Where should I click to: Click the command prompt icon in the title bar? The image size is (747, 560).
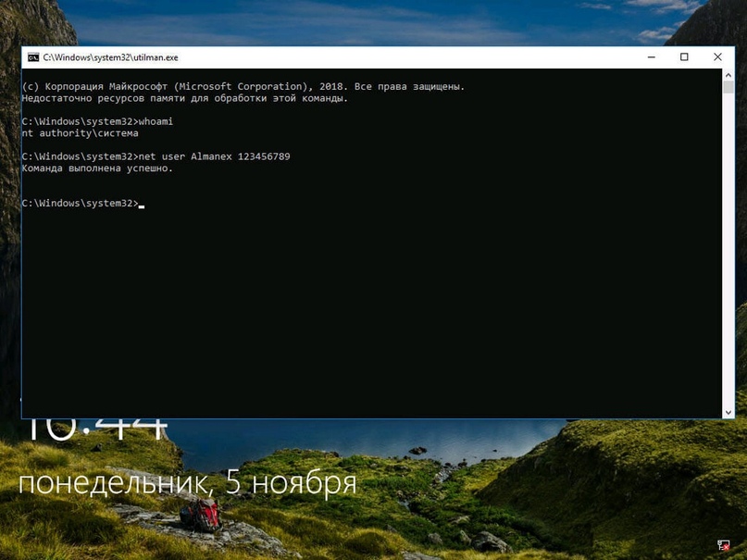click(33, 57)
